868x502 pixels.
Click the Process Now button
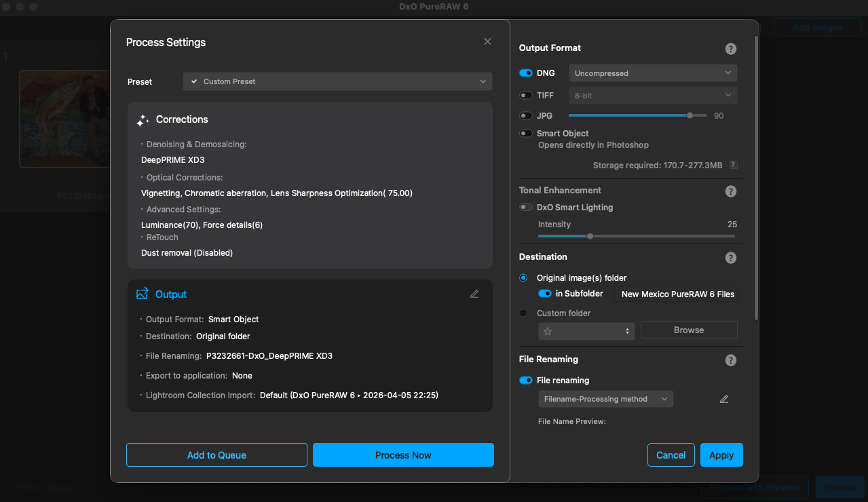pyautogui.click(x=402, y=455)
